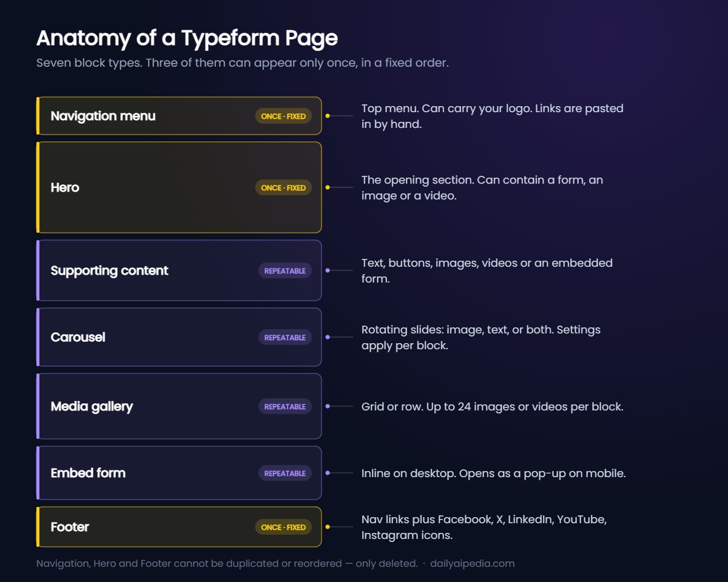Click ONCE · FIXED badge on Hero
Viewport: 728px width, 582px height.
pyautogui.click(x=283, y=188)
